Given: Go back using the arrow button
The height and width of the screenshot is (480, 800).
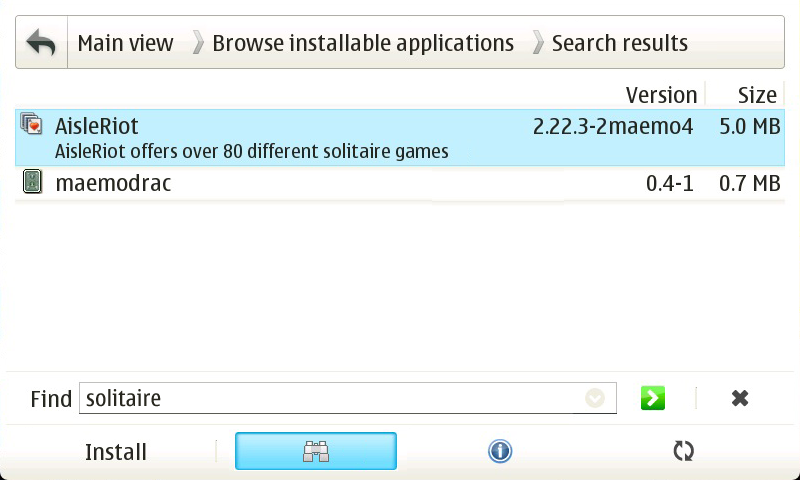Looking at the screenshot, I should coord(41,43).
